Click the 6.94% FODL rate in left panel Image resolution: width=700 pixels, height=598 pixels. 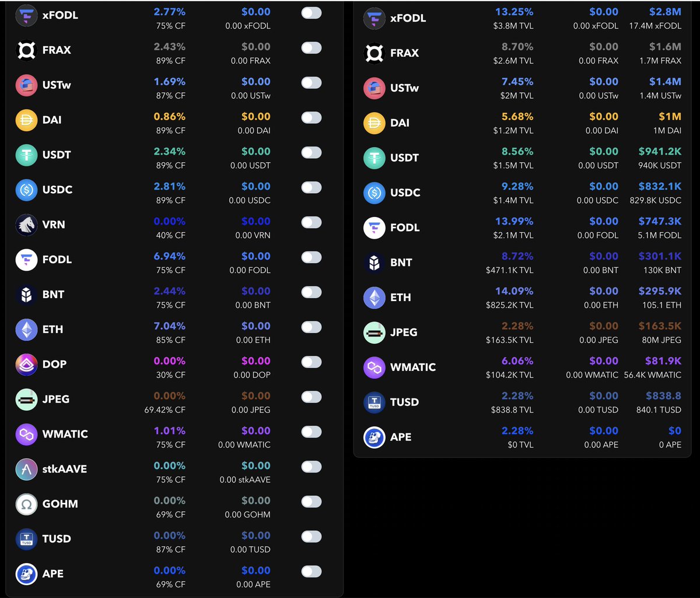tap(170, 256)
